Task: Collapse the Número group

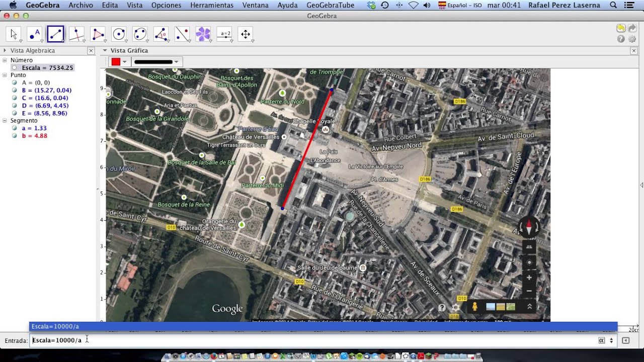Action: tap(5, 60)
